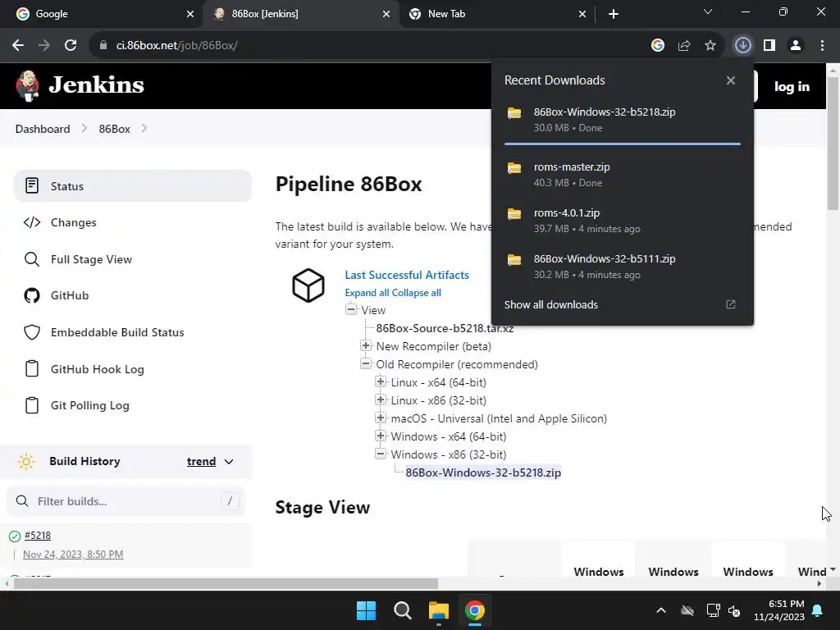The height and width of the screenshot is (630, 840).
Task: Expand New Recompiler (beta) node
Action: tap(366, 345)
